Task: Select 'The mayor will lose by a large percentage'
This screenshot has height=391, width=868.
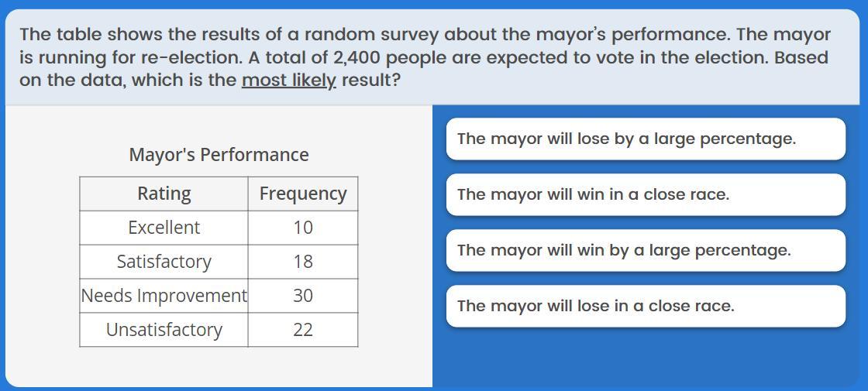Action: pos(645,139)
